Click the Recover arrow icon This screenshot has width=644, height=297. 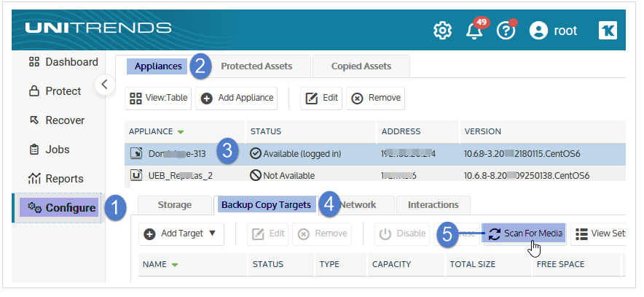pyautogui.click(x=34, y=120)
